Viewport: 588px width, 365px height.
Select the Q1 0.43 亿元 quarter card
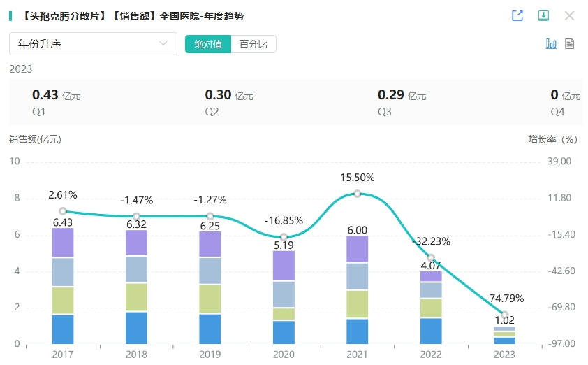click(x=57, y=102)
